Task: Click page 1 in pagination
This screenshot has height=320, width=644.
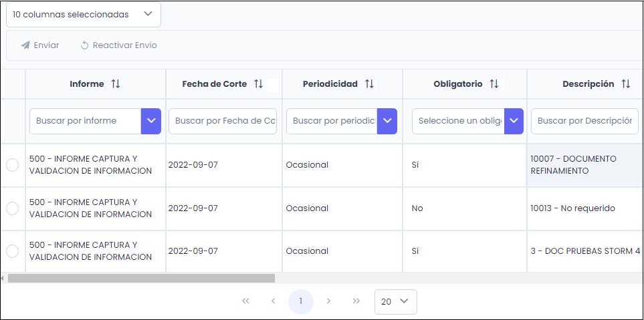Action: 301,301
